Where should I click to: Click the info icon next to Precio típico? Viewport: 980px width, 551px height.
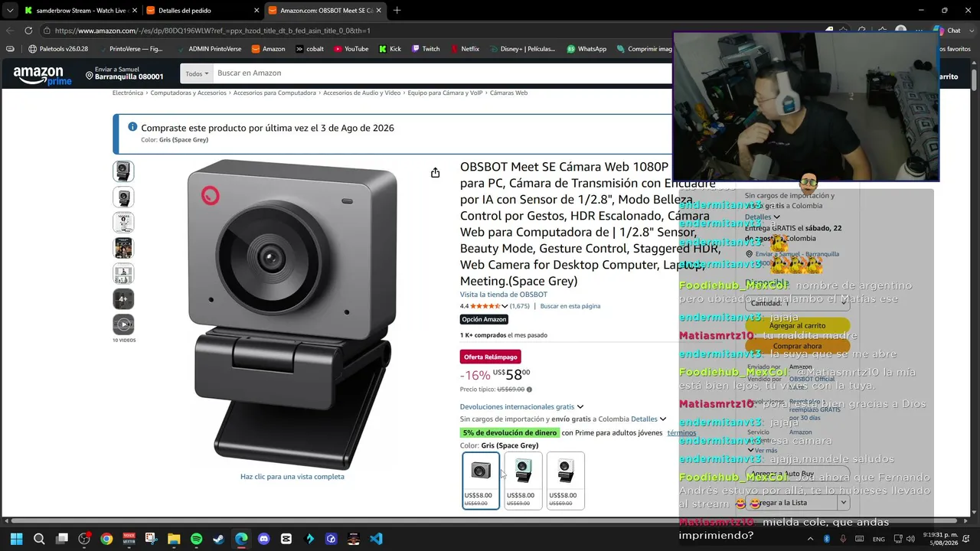(x=529, y=390)
